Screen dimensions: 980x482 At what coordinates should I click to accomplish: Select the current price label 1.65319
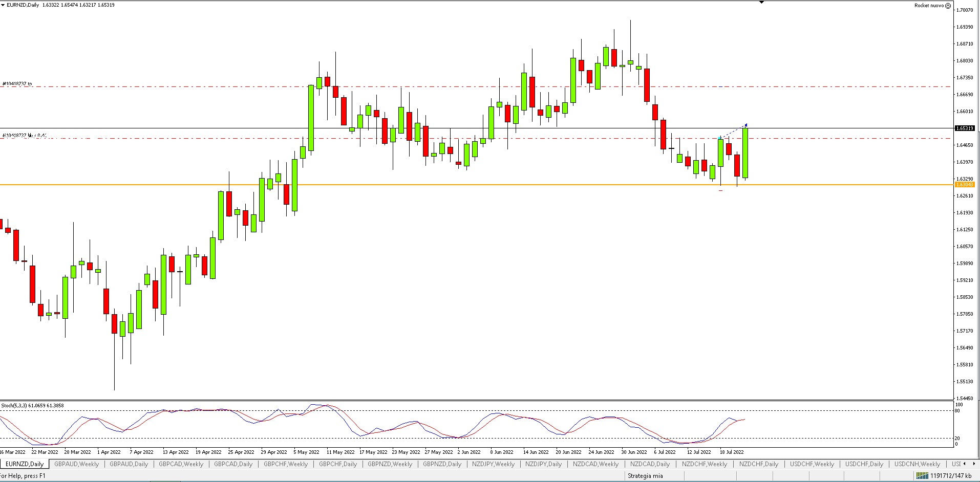click(x=965, y=128)
